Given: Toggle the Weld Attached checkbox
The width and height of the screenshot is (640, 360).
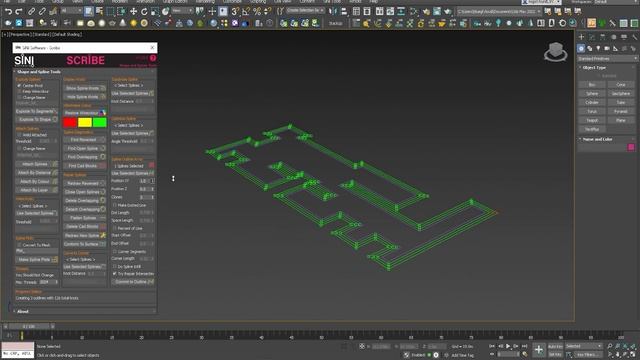Looking at the screenshot, I should [x=19, y=135].
